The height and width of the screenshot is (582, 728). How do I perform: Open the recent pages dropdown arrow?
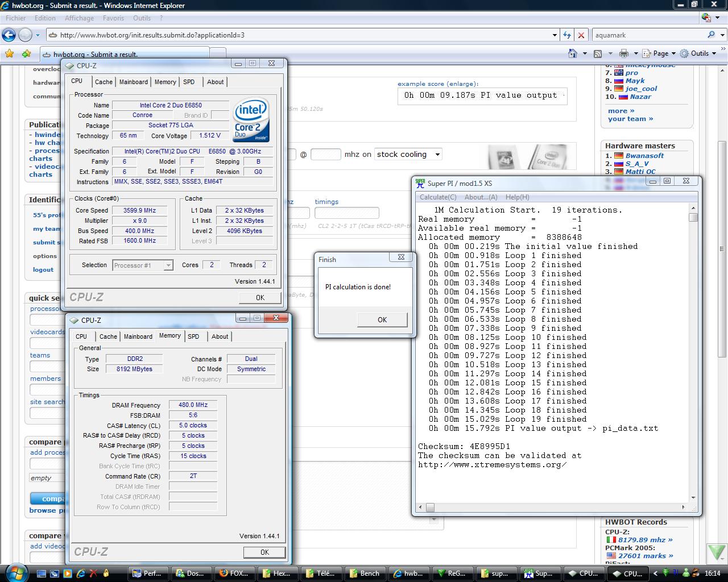[38, 35]
